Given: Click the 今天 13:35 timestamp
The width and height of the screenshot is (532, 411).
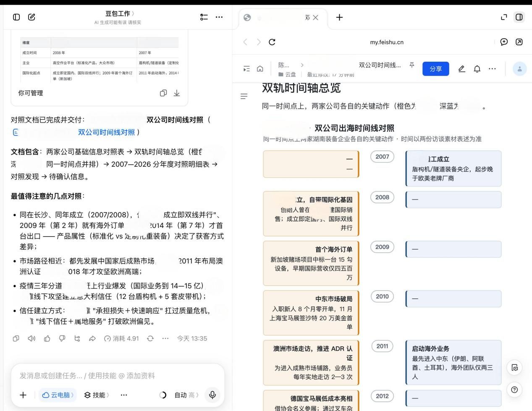Looking at the screenshot, I should click(x=192, y=338).
